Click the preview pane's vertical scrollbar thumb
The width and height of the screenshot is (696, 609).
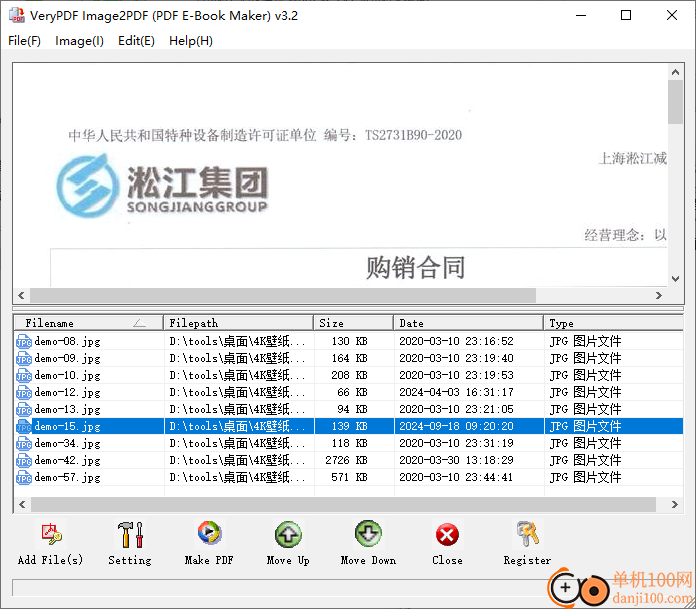tap(676, 102)
